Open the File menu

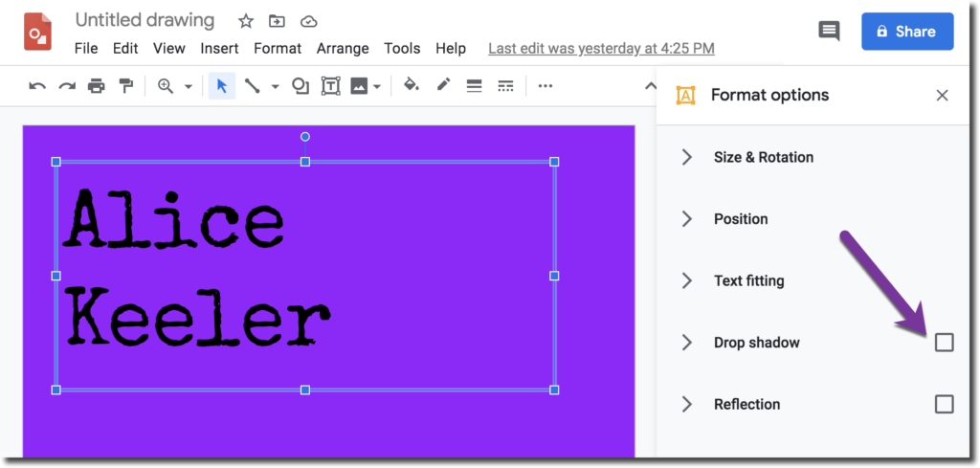pyautogui.click(x=86, y=48)
